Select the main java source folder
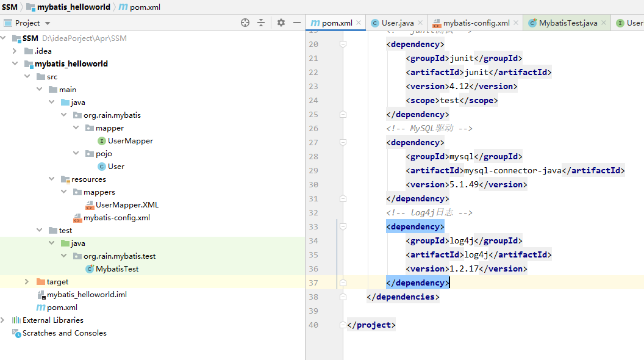The height and width of the screenshot is (360, 644). (x=73, y=103)
